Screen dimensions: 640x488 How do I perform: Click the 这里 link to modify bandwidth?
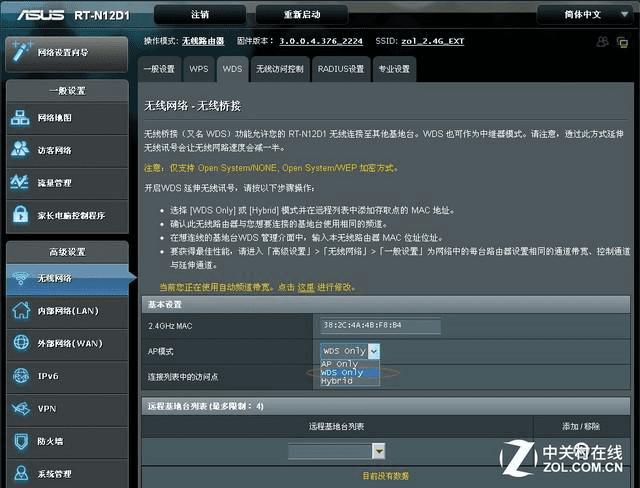click(306, 287)
